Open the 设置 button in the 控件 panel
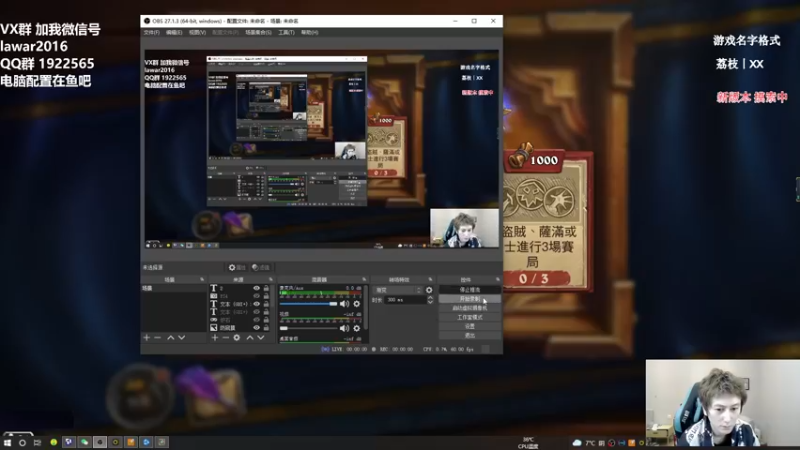800x450 pixels. [x=469, y=326]
